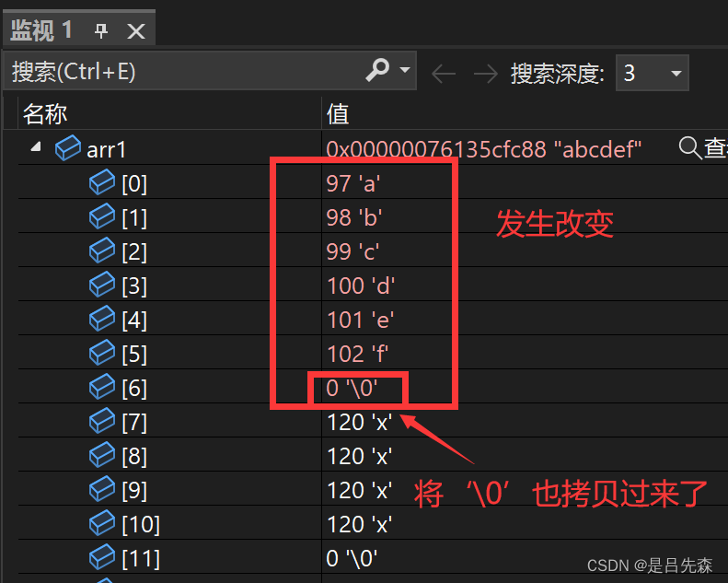Image resolution: width=728 pixels, height=583 pixels.
Task: Click the value 98 'b'
Action: tap(354, 217)
